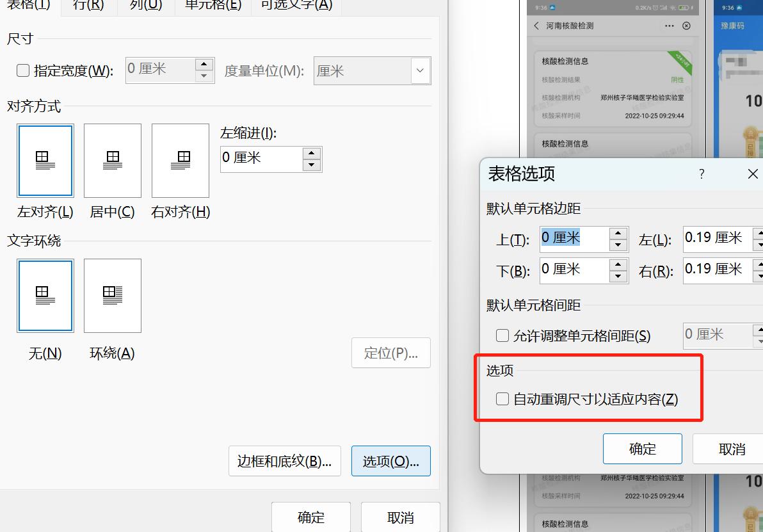This screenshot has height=532, width=763.
Task: Increase 上 margin with the up spinner arrow
Action: [617, 234]
